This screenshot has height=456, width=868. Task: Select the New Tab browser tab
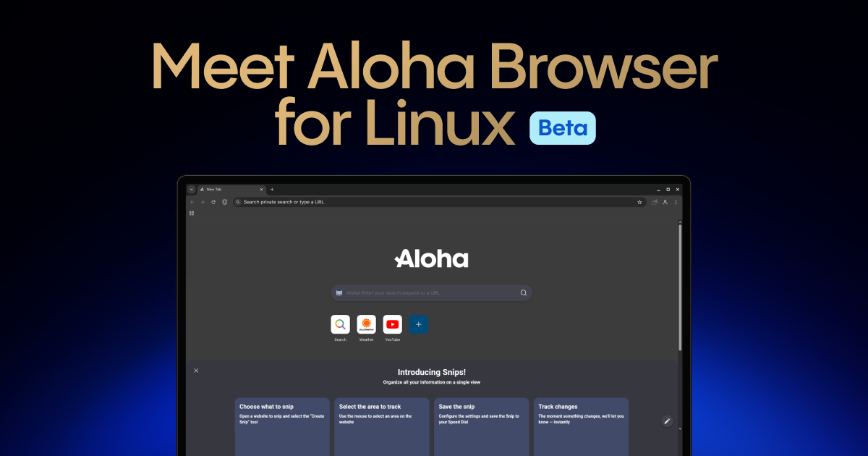231,189
